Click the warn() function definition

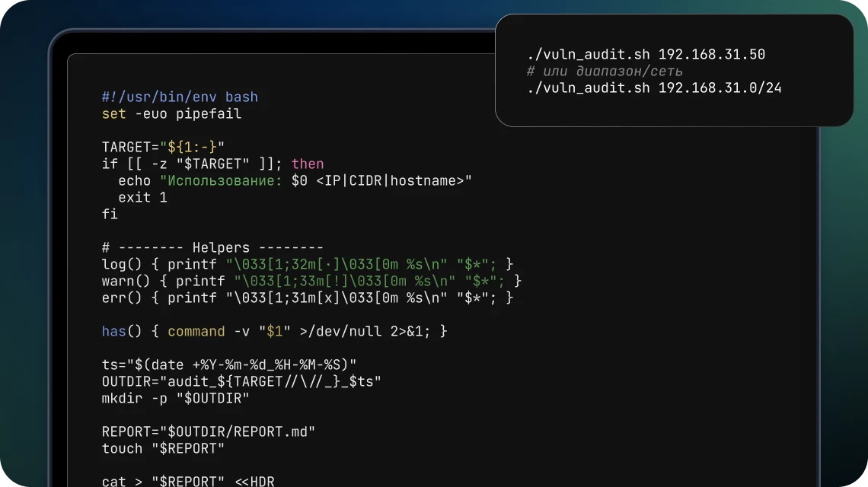(311, 281)
